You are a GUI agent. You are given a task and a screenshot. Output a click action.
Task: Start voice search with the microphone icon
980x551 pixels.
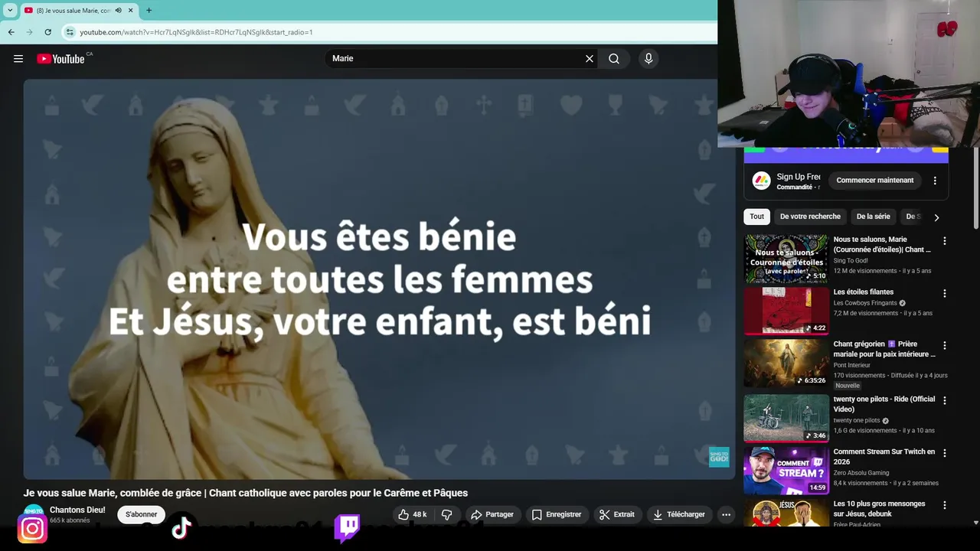click(648, 59)
